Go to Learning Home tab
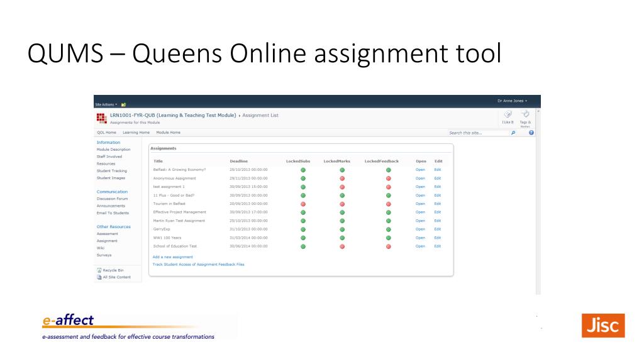 pos(136,133)
